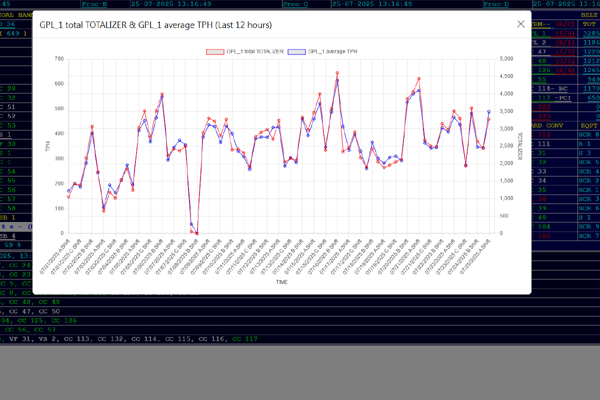Select the highest red TOTALIZER data point
The image size is (600, 400).
(337, 73)
